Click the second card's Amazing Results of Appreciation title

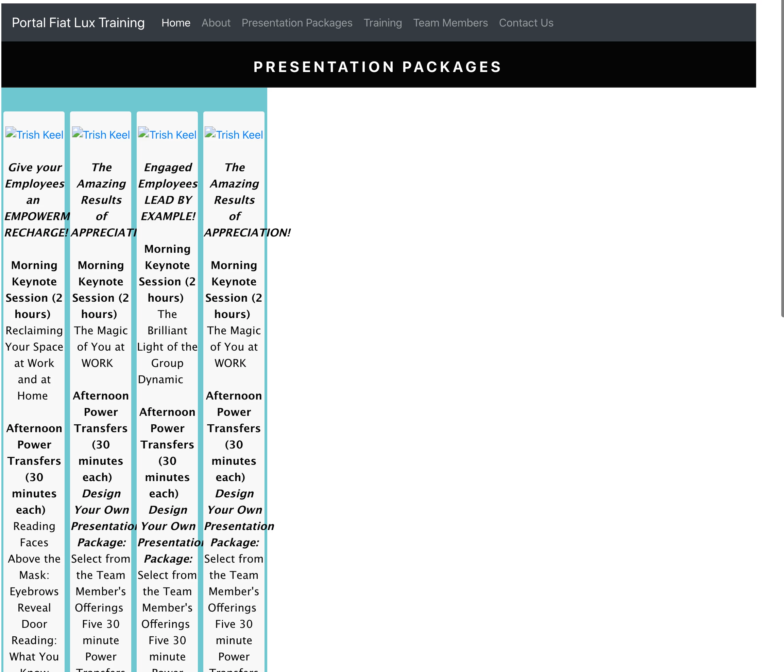(101, 200)
